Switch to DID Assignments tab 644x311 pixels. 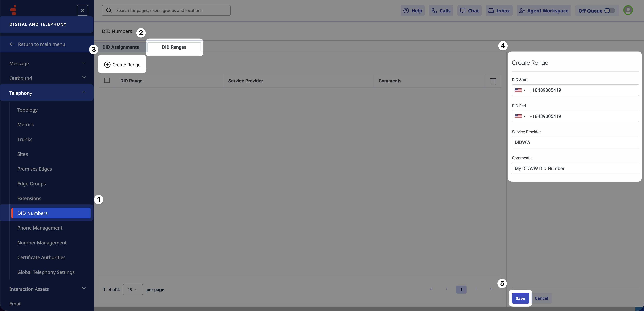[121, 47]
